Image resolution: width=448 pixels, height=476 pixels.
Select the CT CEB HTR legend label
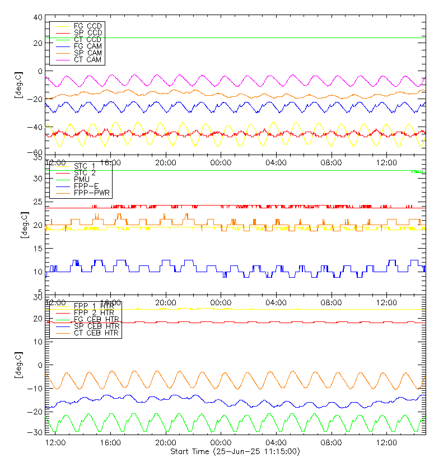96,333
